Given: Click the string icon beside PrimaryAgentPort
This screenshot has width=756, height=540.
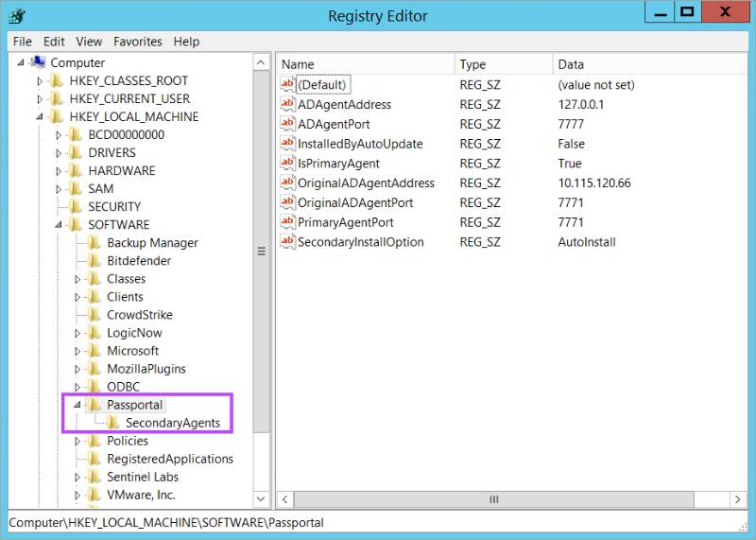Looking at the screenshot, I should pos(287,222).
